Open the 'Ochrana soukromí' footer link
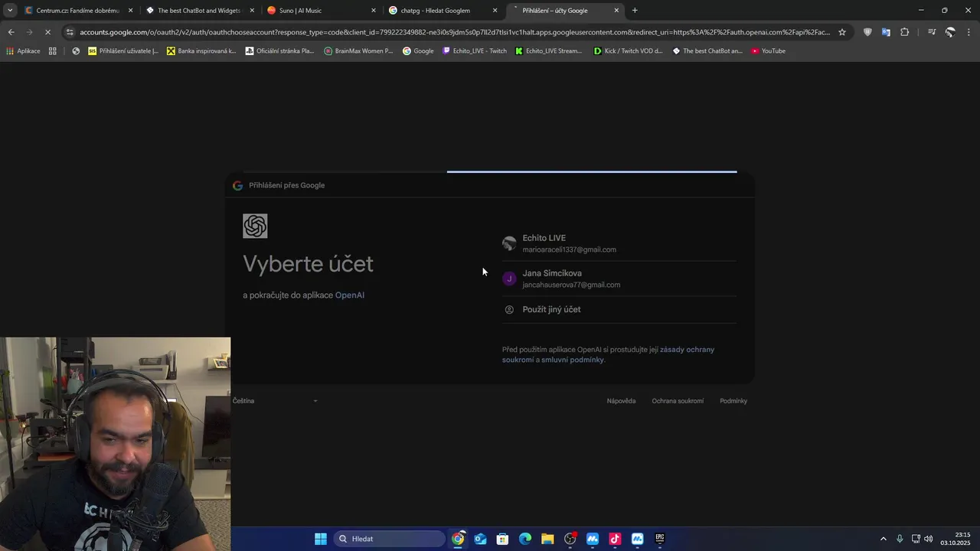 pos(678,401)
